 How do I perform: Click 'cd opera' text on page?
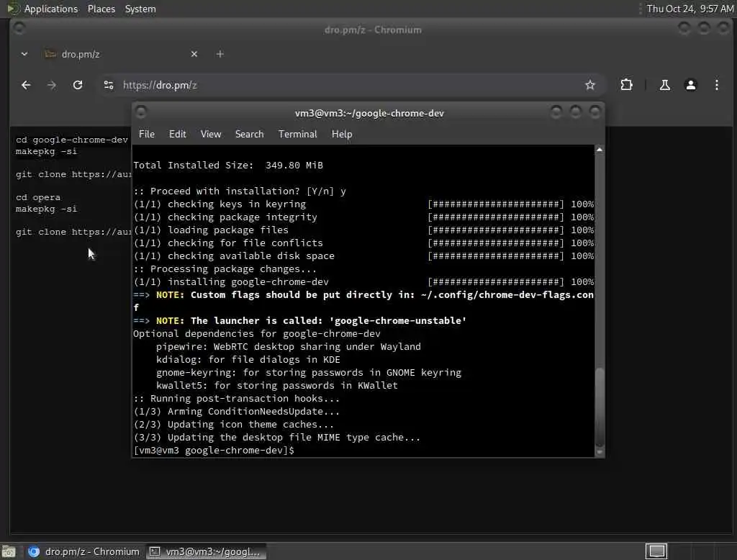37,197
